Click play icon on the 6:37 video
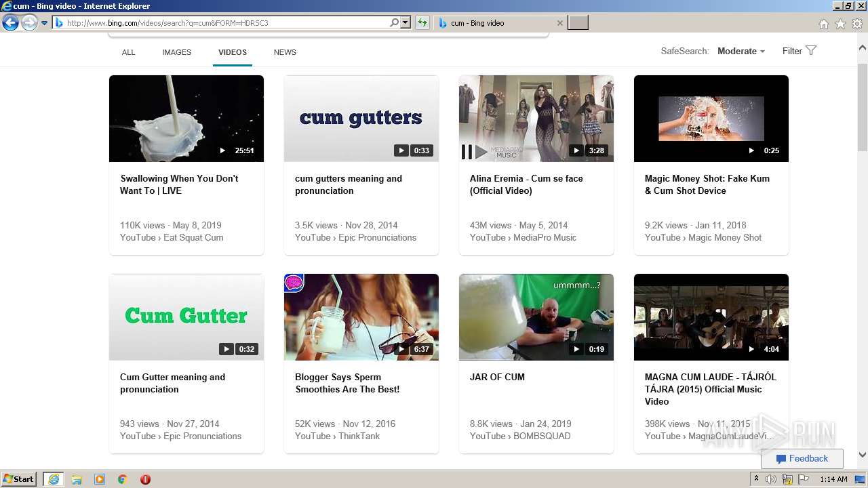Viewport: 868px width, 488px height. click(x=401, y=349)
